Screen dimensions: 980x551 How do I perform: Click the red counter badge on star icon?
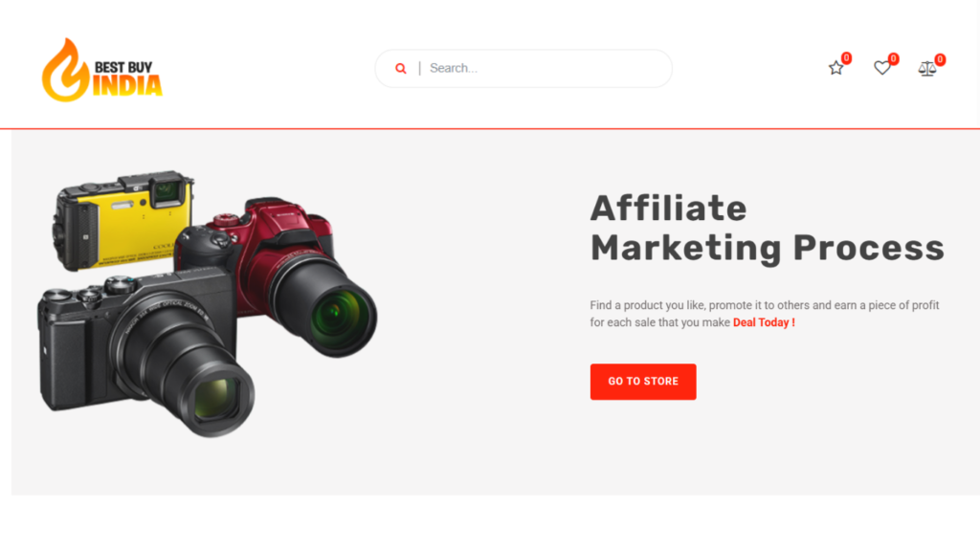pyautogui.click(x=846, y=58)
